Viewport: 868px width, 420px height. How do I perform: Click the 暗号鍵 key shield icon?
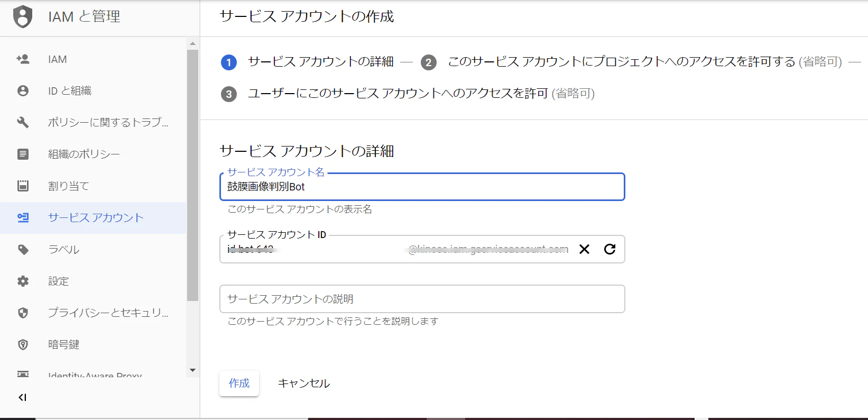click(x=23, y=344)
